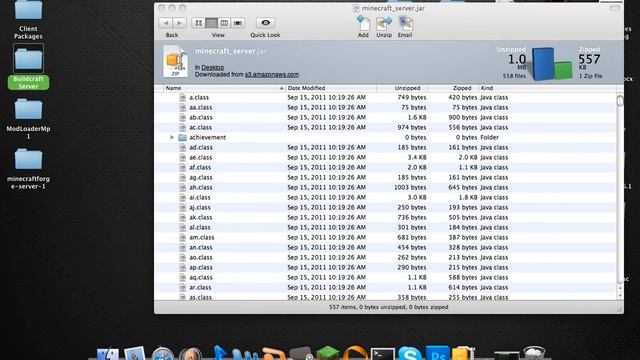This screenshot has width=640, height=360.
Task: Select the Buildcraft Server desktop folder
Action: (28, 67)
